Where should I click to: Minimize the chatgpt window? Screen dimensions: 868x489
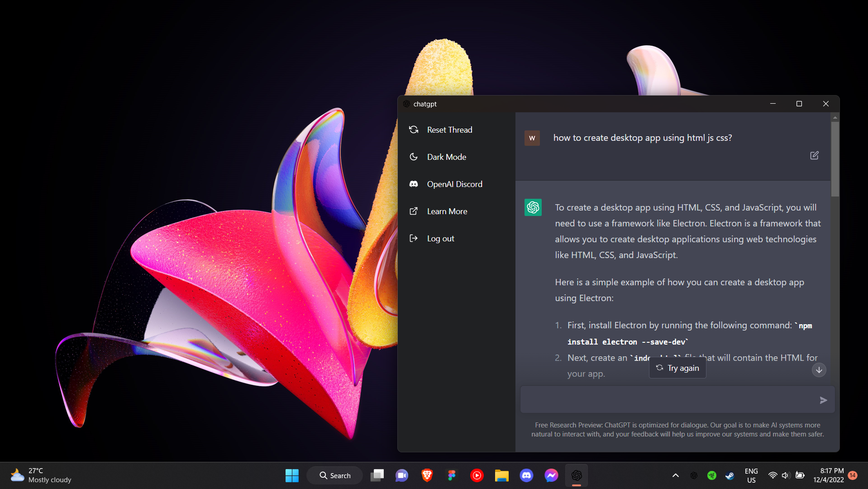point(773,104)
